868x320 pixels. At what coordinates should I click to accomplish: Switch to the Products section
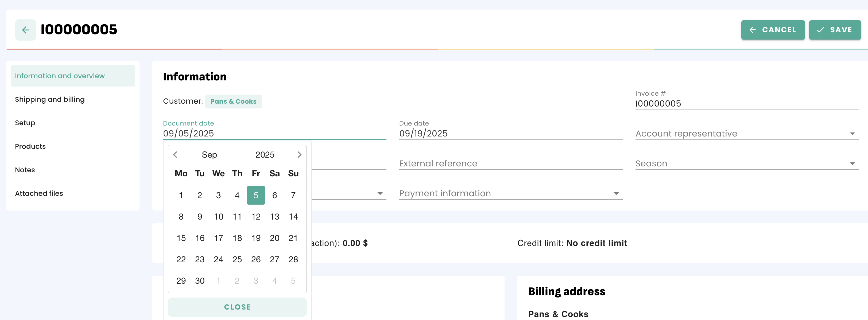coord(30,147)
